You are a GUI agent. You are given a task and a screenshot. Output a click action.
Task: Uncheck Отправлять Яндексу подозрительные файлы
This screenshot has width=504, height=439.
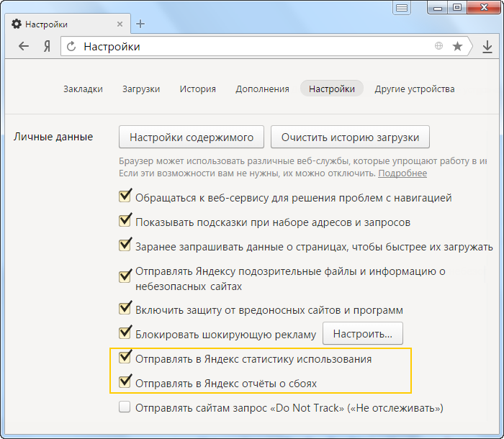coord(125,276)
